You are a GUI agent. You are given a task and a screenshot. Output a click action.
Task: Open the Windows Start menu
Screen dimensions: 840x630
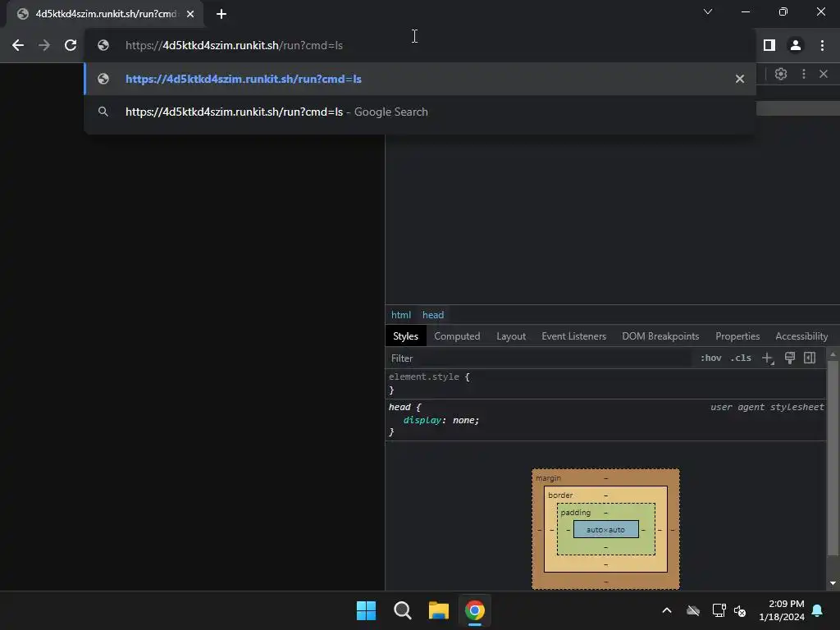(367, 610)
